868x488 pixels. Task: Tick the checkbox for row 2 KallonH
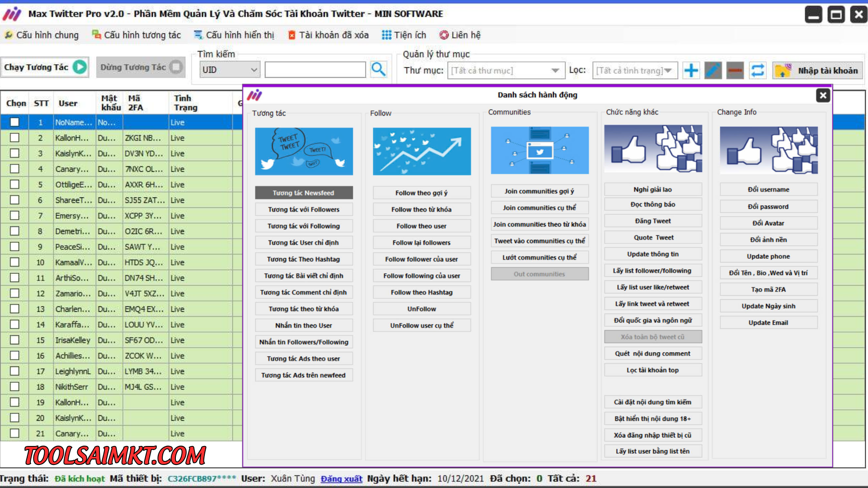[x=14, y=138]
